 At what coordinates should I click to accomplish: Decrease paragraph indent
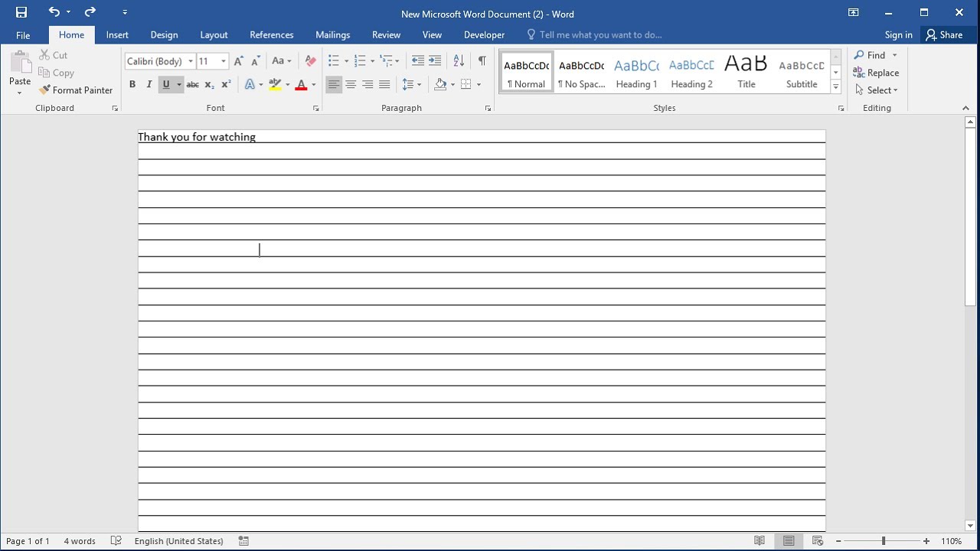417,61
